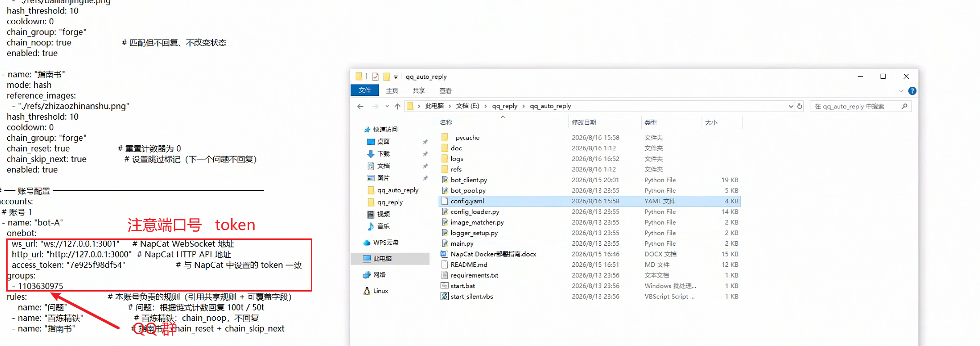Open the recent locations dropdown beside the forward arrow
Image resolution: width=980 pixels, height=346 pixels.
[387, 107]
